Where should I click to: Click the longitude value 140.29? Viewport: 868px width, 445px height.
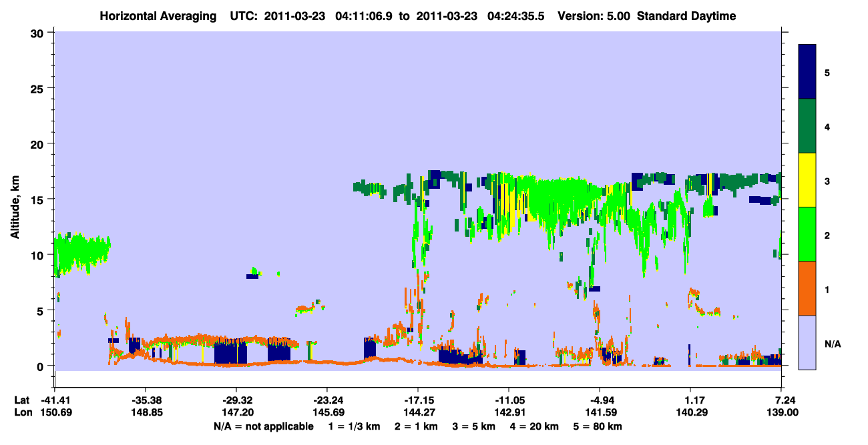pos(691,412)
